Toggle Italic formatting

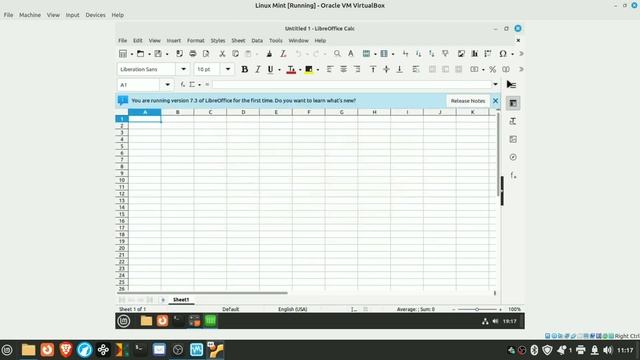[258, 69]
